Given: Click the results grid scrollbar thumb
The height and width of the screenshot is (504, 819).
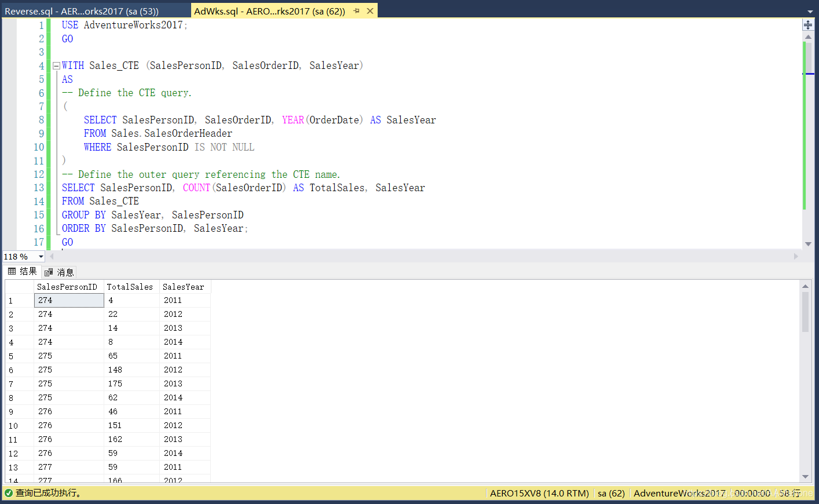Looking at the screenshot, I should click(805, 312).
